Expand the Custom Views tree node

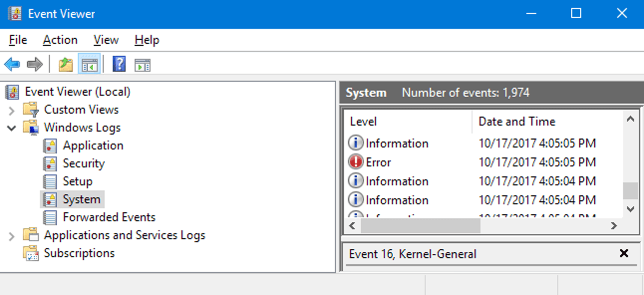click(11, 109)
